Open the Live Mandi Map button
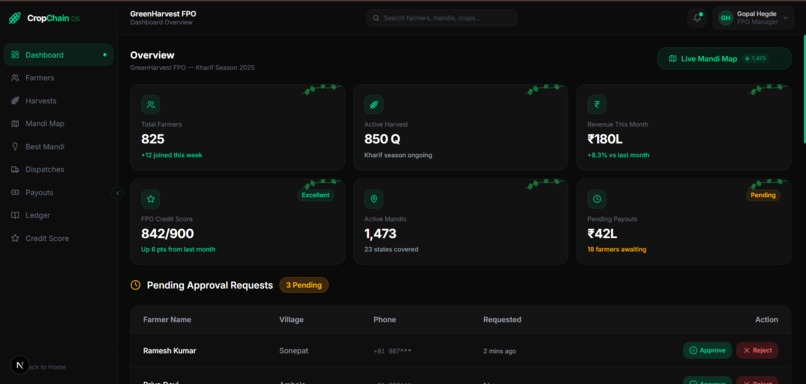Screen dimensions: 806x384 point(724,59)
